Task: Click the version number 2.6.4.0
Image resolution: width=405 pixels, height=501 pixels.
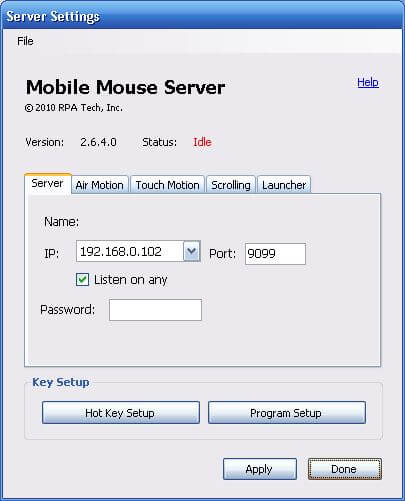Action: (98, 142)
